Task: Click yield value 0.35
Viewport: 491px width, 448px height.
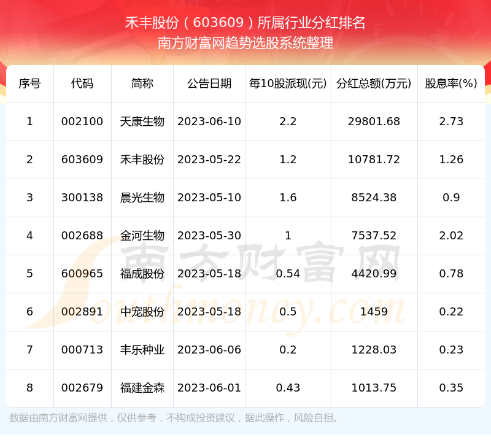Action: pyautogui.click(x=451, y=388)
